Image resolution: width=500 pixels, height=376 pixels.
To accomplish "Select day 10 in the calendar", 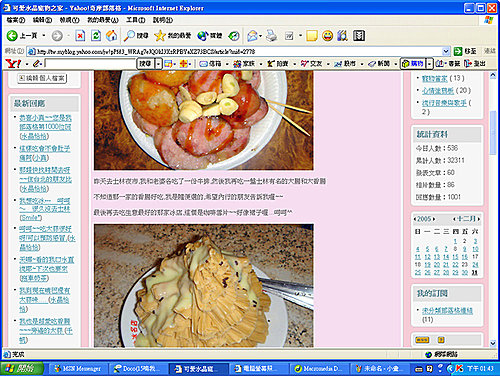I will click(475, 249).
